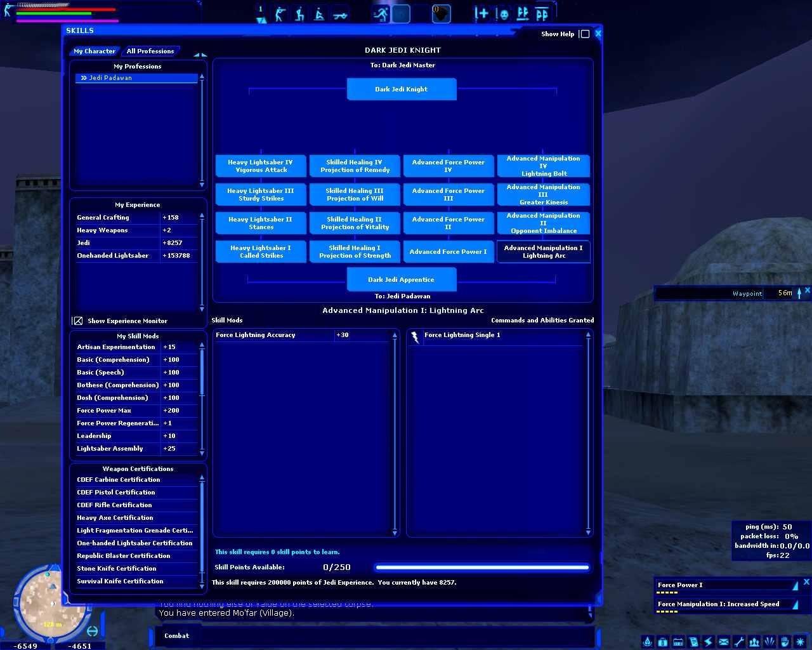Select Skilled Healing I Projection of Strength
This screenshot has height=650, width=812.
pyautogui.click(x=355, y=252)
